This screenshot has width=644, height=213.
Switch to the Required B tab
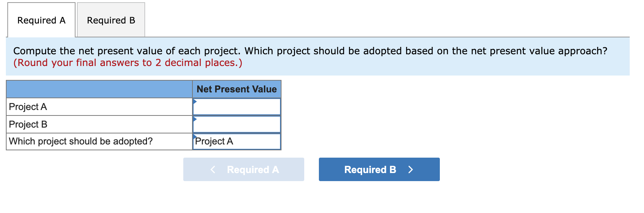click(111, 20)
